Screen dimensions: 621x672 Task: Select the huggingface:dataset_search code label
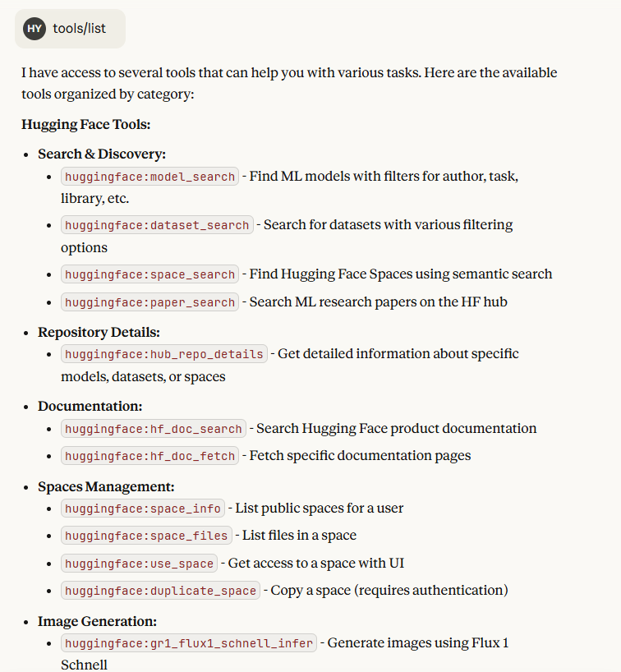157,225
